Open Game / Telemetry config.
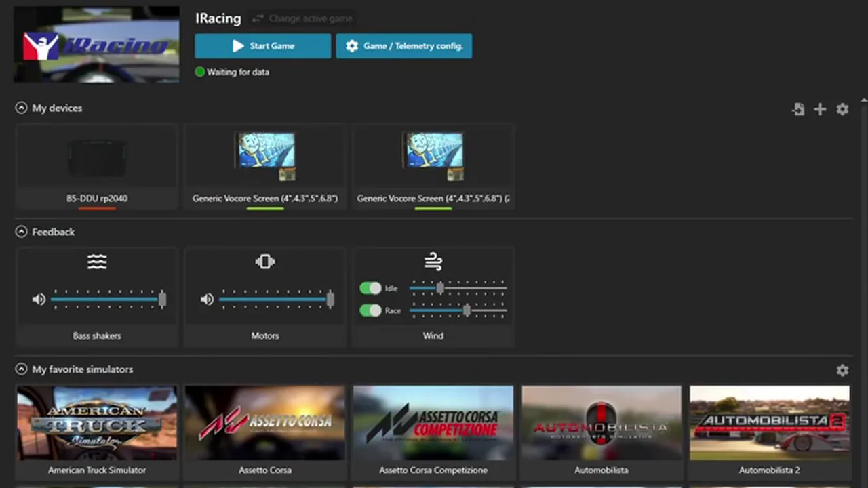868x488 pixels. [x=404, y=46]
